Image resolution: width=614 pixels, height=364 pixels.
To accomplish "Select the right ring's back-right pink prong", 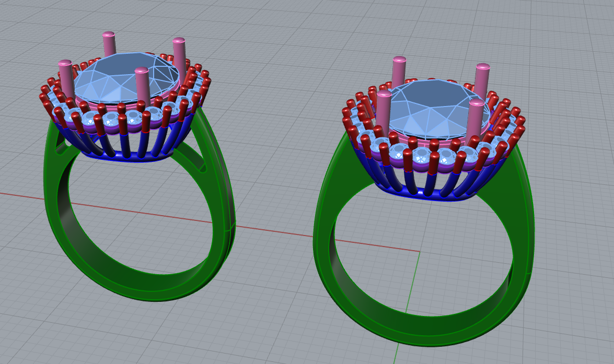I will pyautogui.click(x=482, y=81).
